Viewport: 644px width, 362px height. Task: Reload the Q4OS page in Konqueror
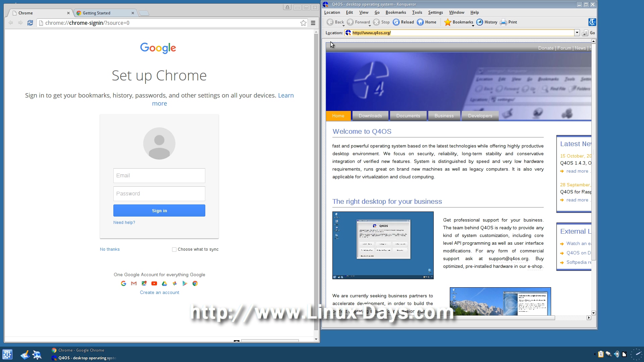pos(404,22)
